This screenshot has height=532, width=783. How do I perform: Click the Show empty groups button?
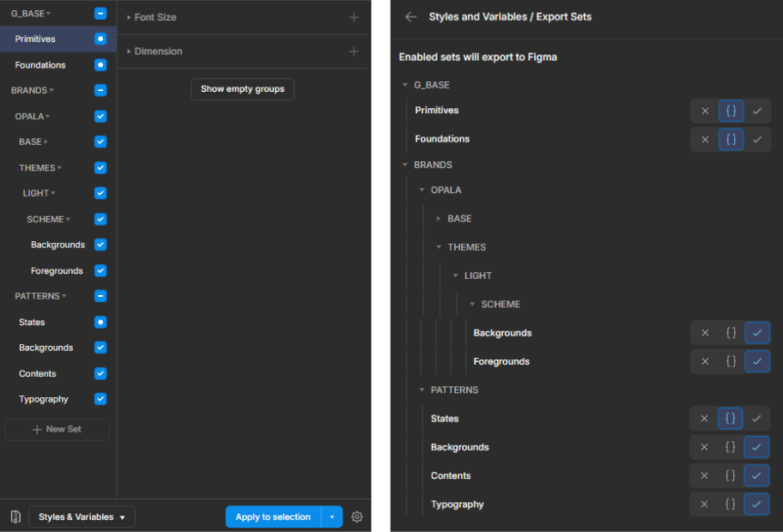(x=242, y=89)
